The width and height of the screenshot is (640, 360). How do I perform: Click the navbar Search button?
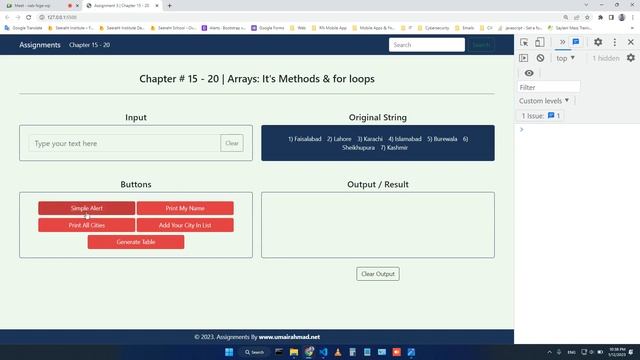point(481,45)
